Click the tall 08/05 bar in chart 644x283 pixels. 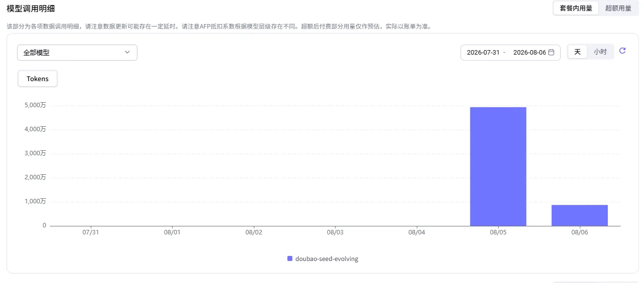[498, 166]
